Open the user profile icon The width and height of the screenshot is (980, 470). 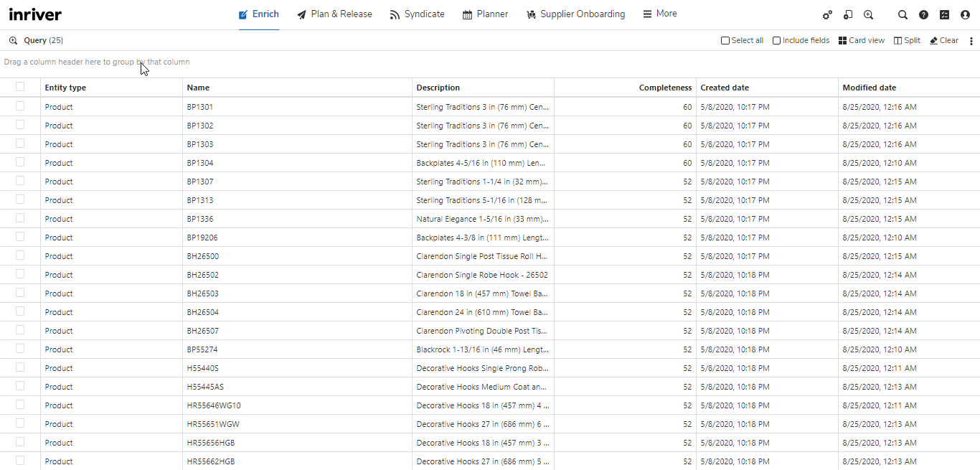(x=965, y=14)
